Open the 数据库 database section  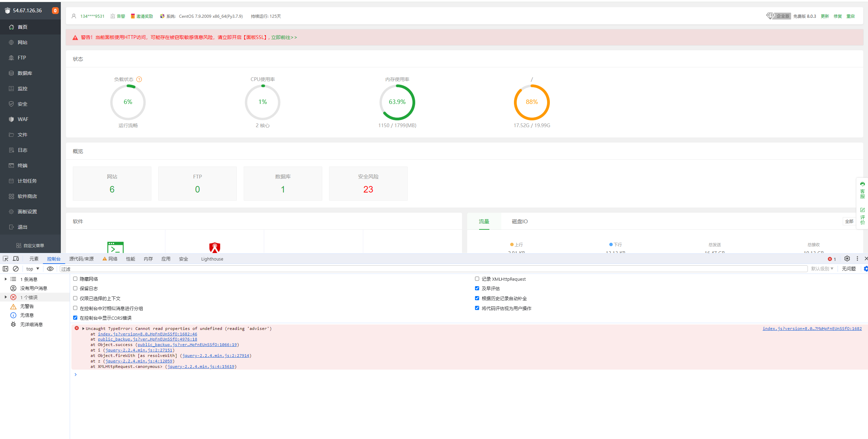point(30,73)
